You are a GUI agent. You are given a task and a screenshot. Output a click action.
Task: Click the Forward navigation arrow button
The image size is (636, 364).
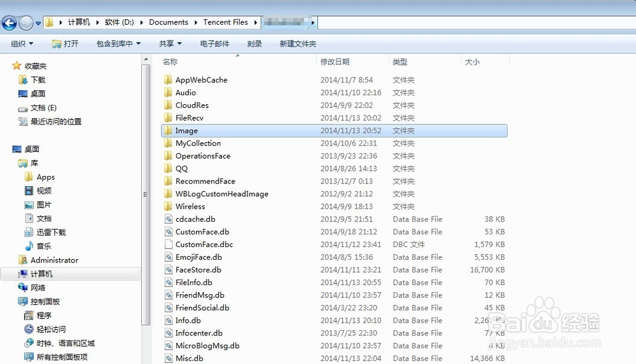[x=26, y=23]
